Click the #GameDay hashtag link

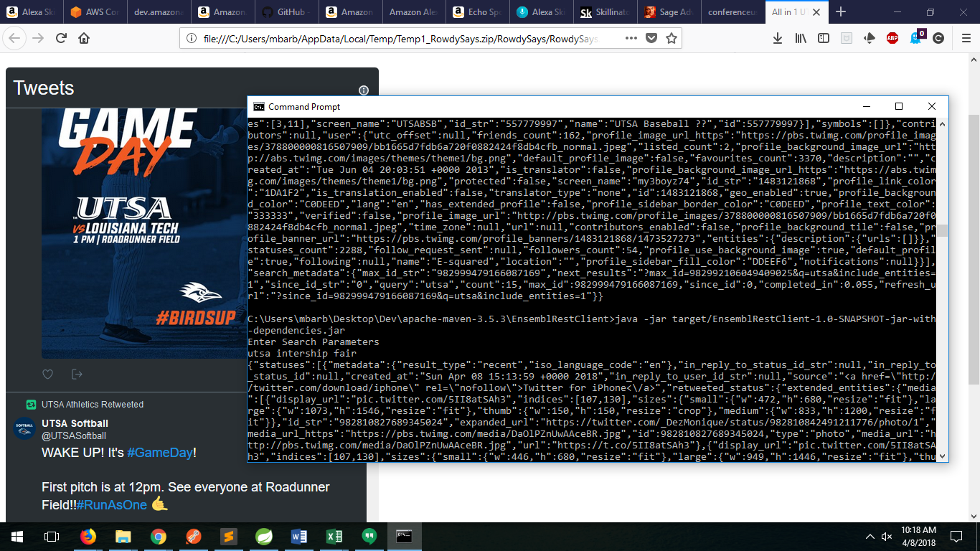click(x=161, y=453)
